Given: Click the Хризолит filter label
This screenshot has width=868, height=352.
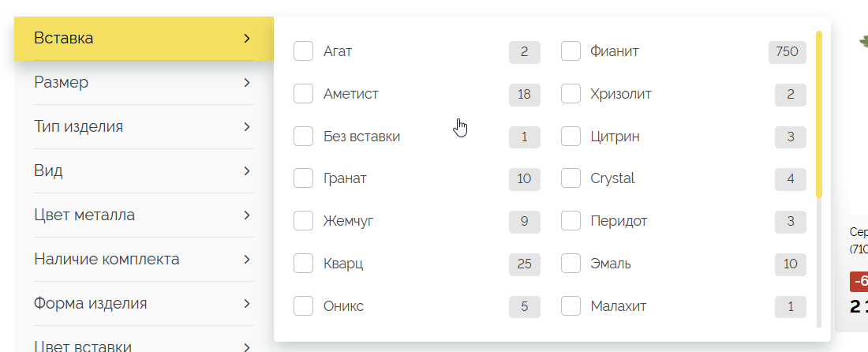Looking at the screenshot, I should pos(620,94).
